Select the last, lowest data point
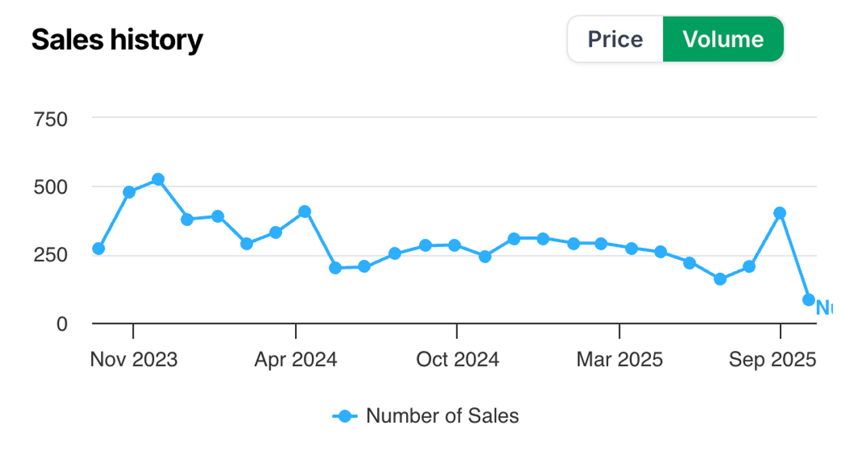Screen dimensions: 868x450 pyautogui.click(x=808, y=299)
